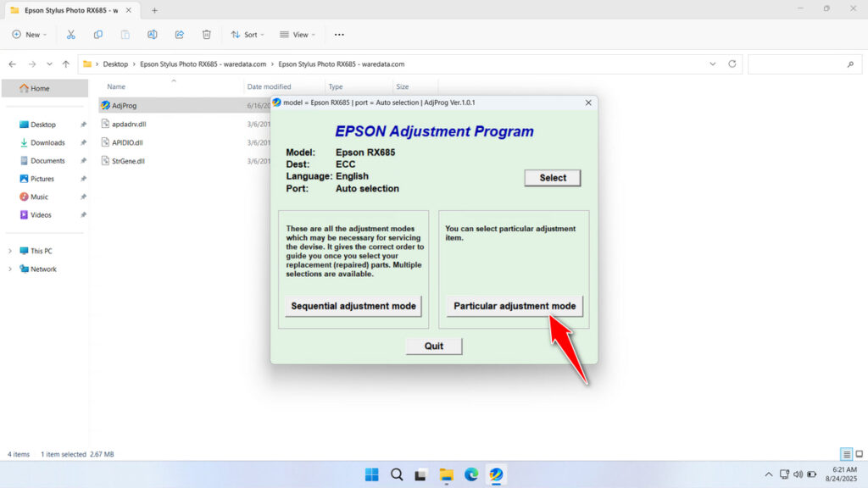This screenshot has width=868, height=488.
Task: Quit the Epson Adjustment Program
Action: click(433, 346)
